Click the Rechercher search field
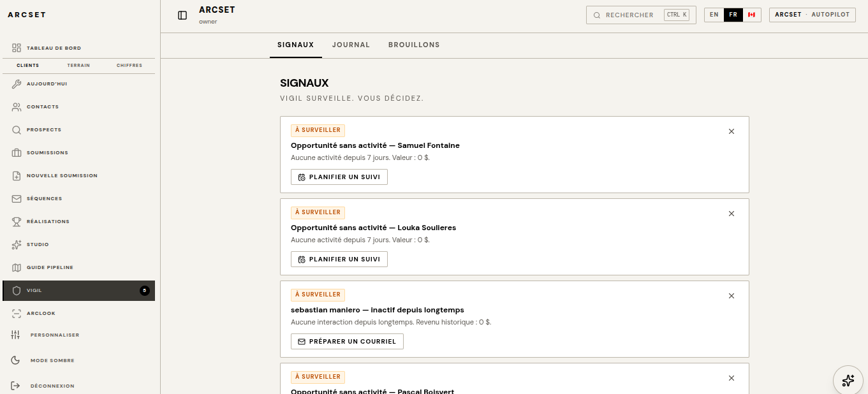The height and width of the screenshot is (394, 868). tap(641, 15)
